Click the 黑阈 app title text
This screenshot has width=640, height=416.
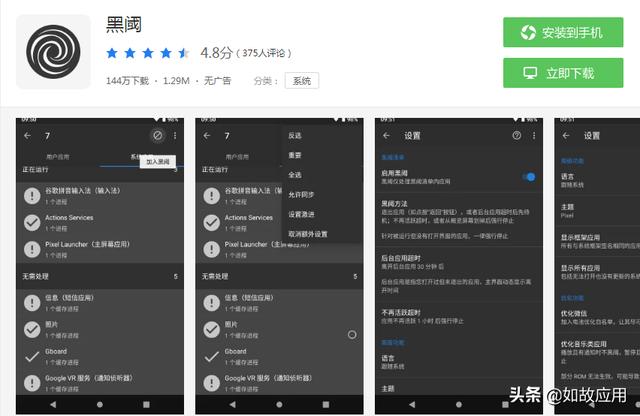[124, 24]
